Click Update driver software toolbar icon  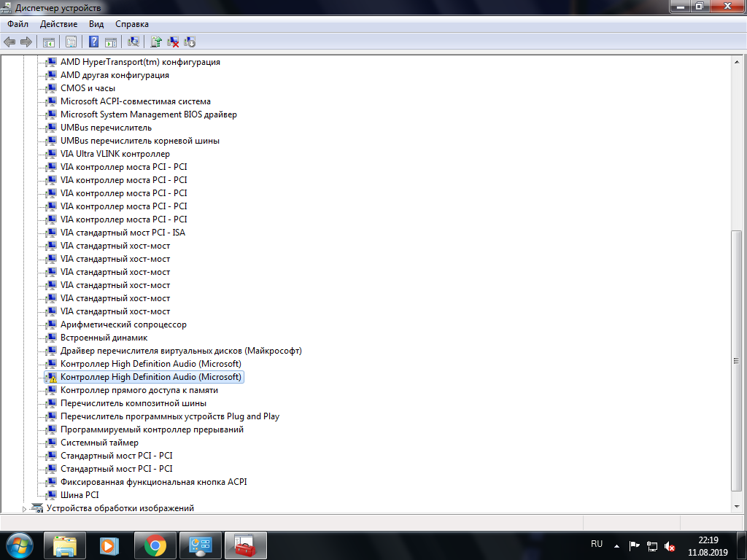click(x=156, y=42)
